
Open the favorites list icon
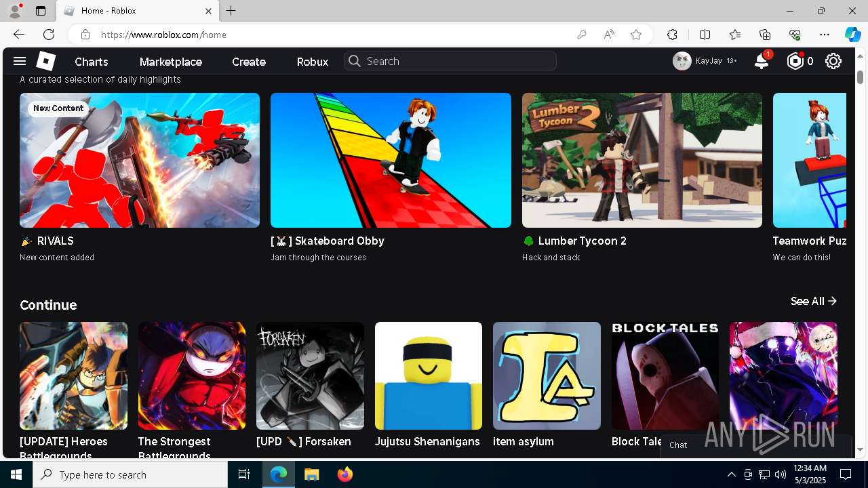[735, 35]
